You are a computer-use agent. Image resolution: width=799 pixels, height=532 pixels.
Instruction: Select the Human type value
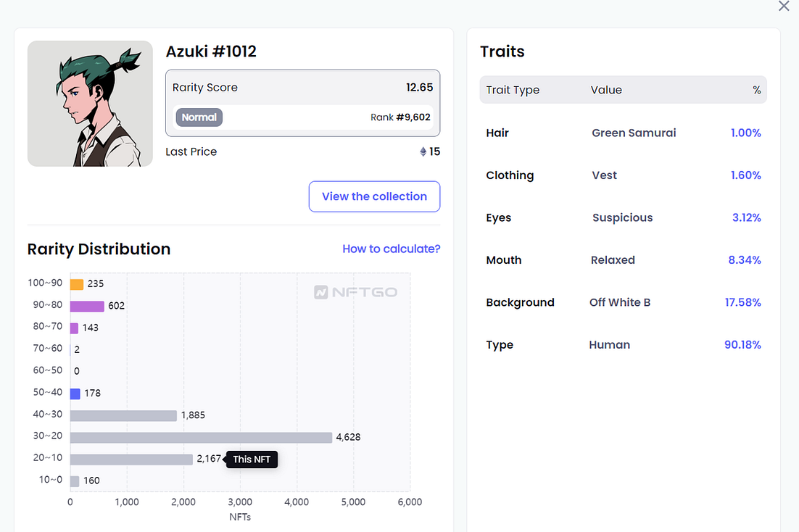click(610, 344)
